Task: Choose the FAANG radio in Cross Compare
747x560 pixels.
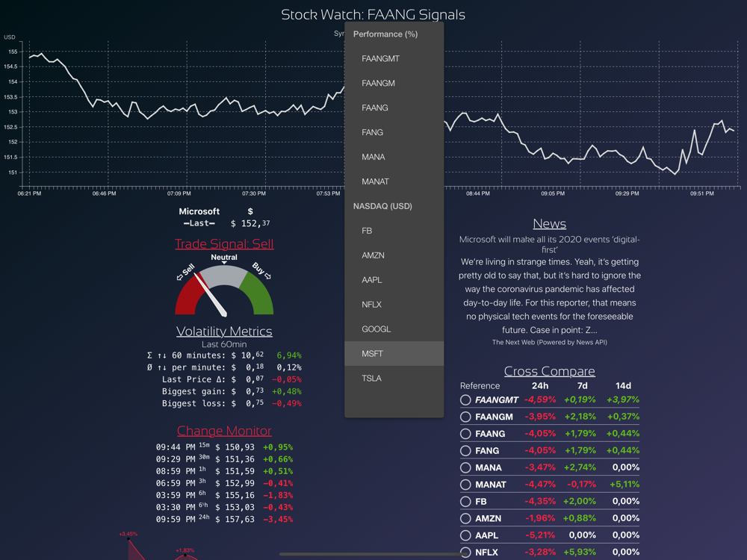Action: point(465,434)
